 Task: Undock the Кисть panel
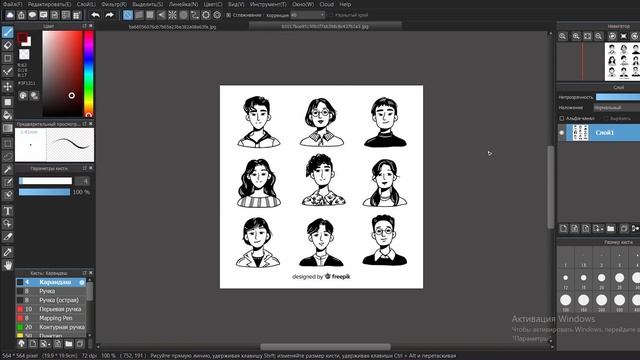pyautogui.click(x=84, y=273)
